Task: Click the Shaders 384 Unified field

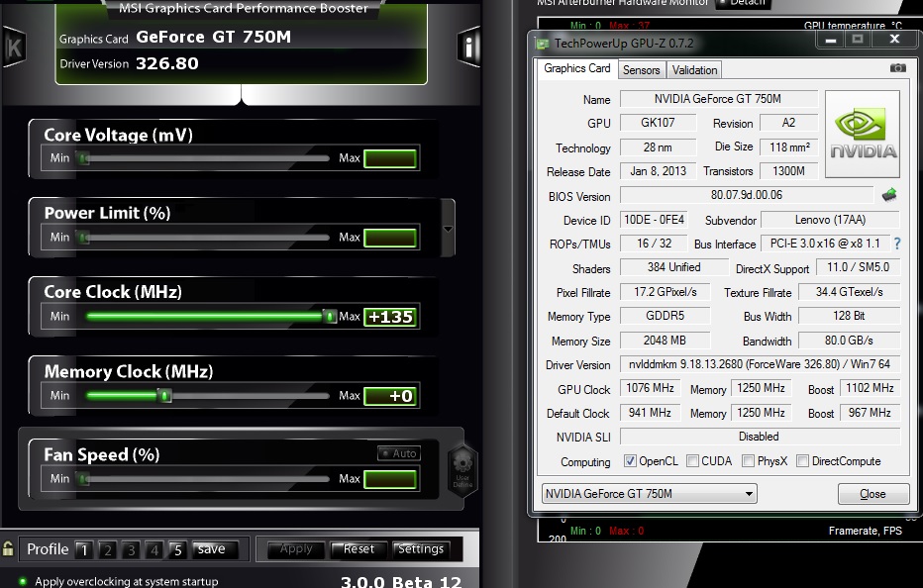Action: [x=674, y=267]
